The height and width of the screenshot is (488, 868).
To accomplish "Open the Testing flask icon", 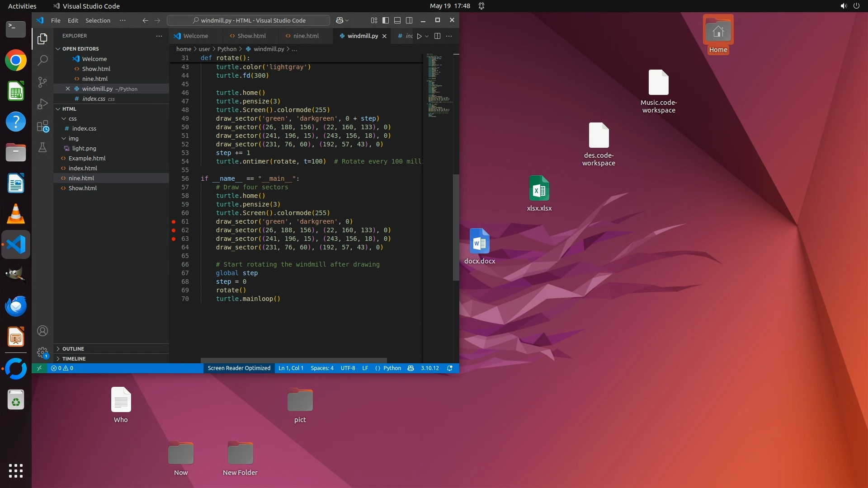I will [42, 148].
